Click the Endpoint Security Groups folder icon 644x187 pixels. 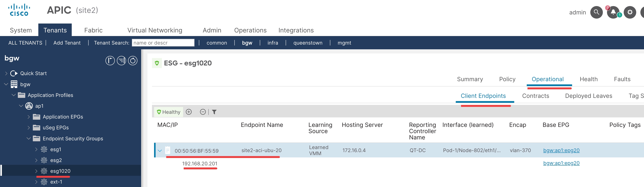pos(36,138)
